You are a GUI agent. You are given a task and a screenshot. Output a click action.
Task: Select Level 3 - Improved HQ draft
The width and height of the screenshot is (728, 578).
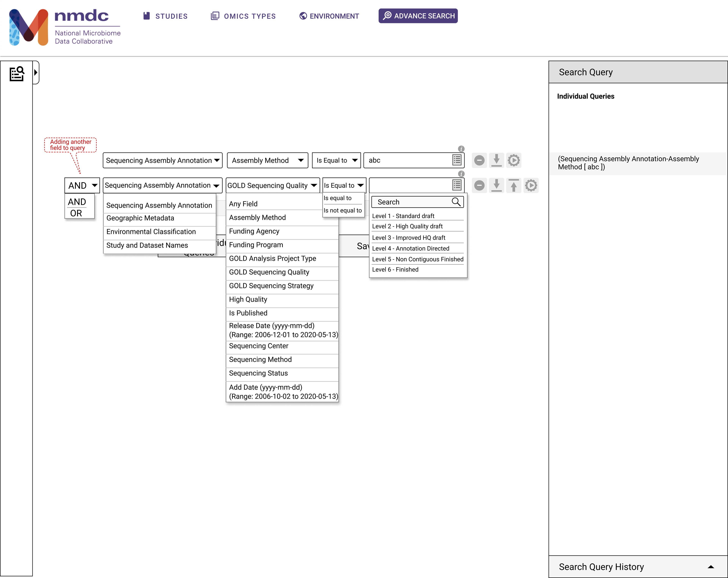[x=417, y=238]
